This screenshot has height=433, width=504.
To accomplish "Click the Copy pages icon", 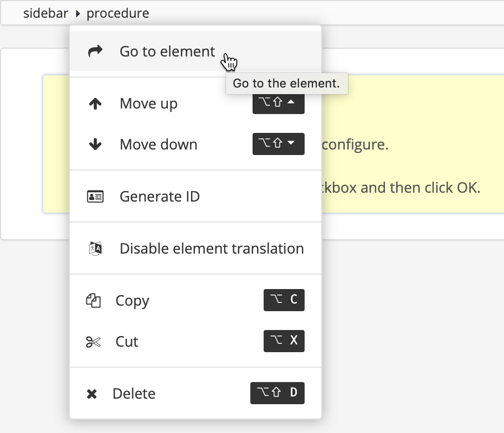I will 93,300.
